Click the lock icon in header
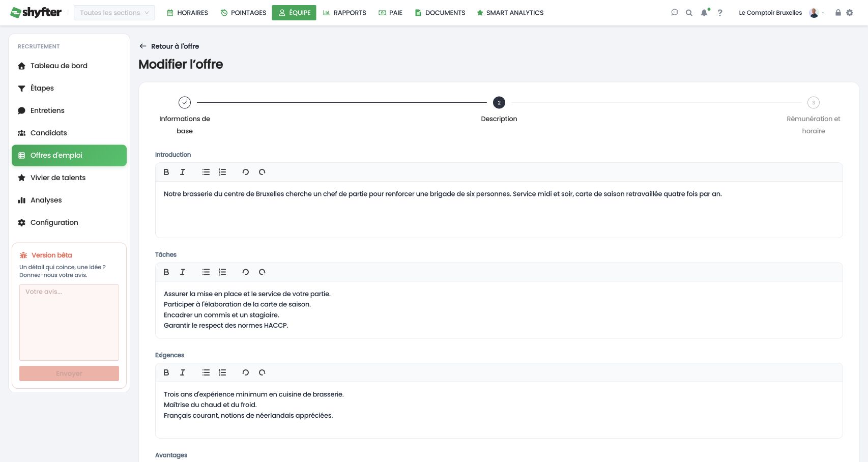Viewport: 868px width, 462px height. coord(838,13)
